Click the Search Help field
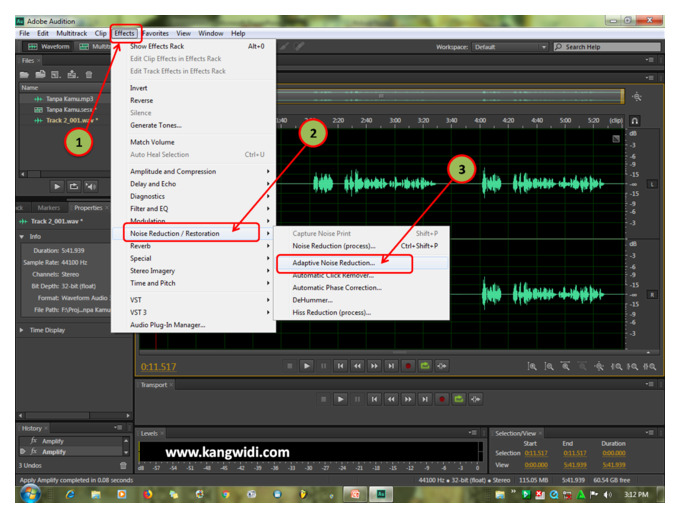The height and width of the screenshot is (518, 680). [607, 47]
